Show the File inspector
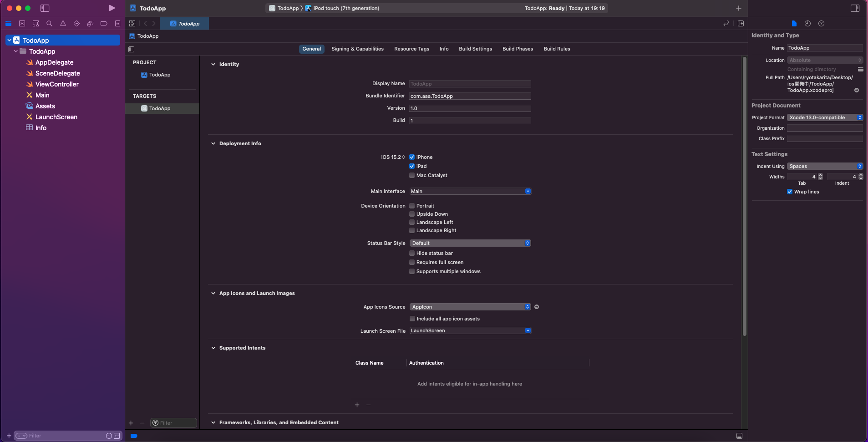 pos(794,23)
